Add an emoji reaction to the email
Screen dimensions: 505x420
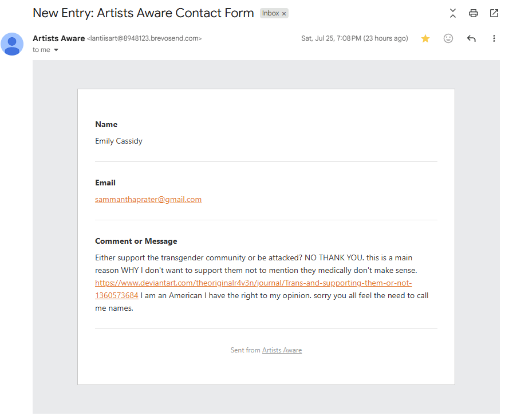click(448, 38)
